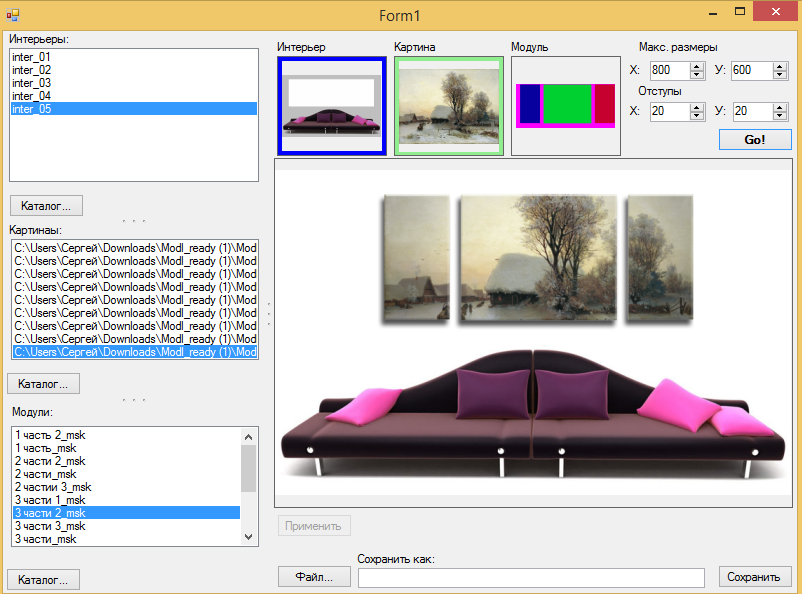Image resolution: width=802 pixels, height=594 pixels.
Task: Pick module '2 частии 3_msk'
Action: (126, 487)
